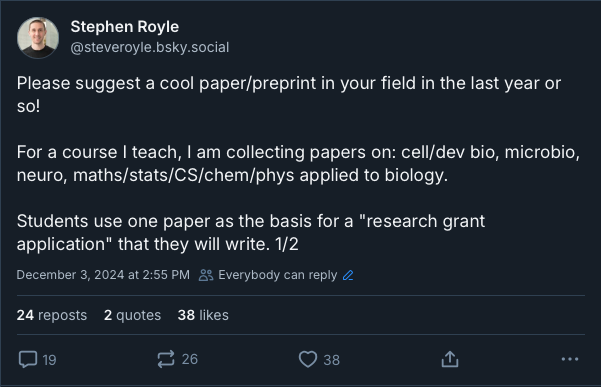Click the reply count 19
This screenshot has width=601, height=387.
49,360
